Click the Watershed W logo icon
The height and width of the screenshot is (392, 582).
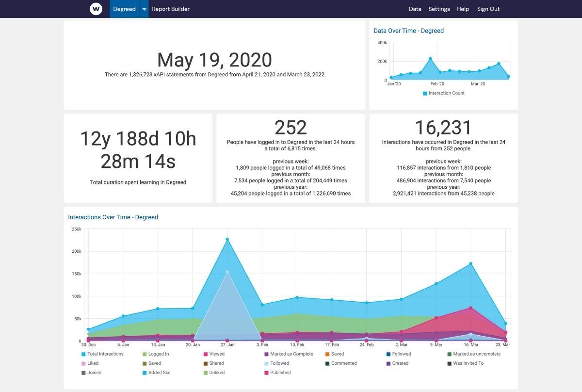point(96,9)
